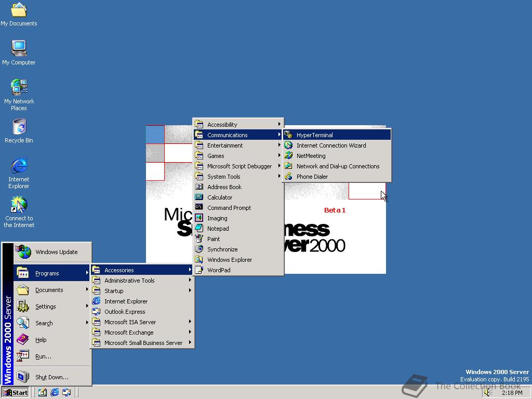Launch Outlook Express from Quick Launch bar
The image size is (532, 399).
[66, 393]
